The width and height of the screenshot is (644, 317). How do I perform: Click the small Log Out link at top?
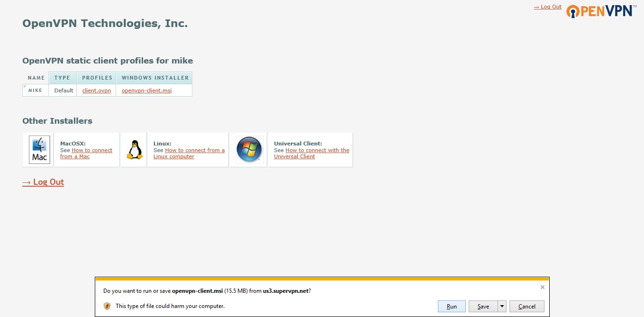[x=547, y=7]
